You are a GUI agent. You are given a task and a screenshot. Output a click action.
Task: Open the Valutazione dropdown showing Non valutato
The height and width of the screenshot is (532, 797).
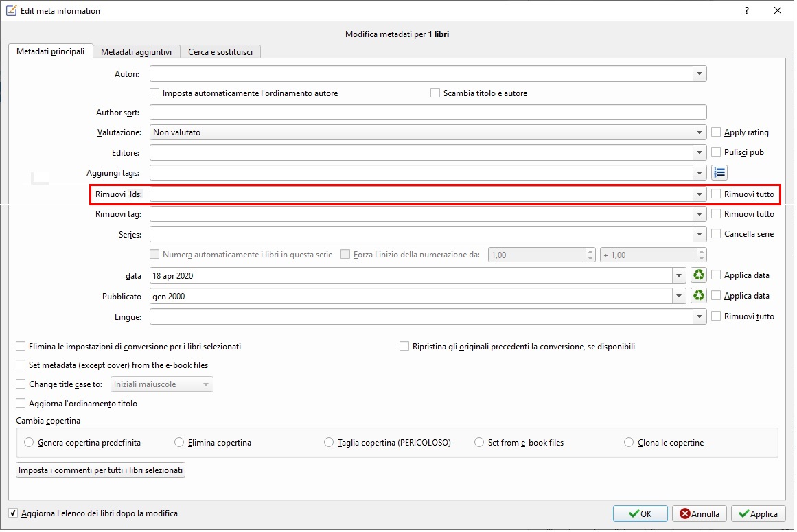pos(428,132)
